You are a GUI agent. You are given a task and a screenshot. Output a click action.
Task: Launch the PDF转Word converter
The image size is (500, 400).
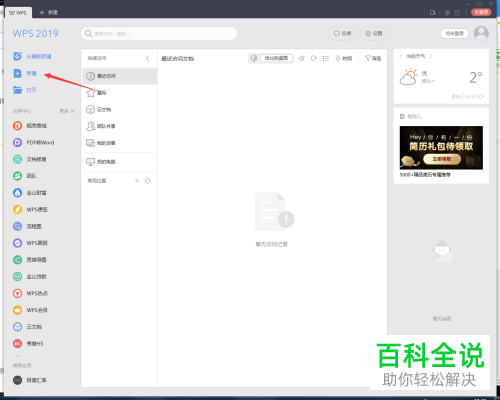point(33,142)
